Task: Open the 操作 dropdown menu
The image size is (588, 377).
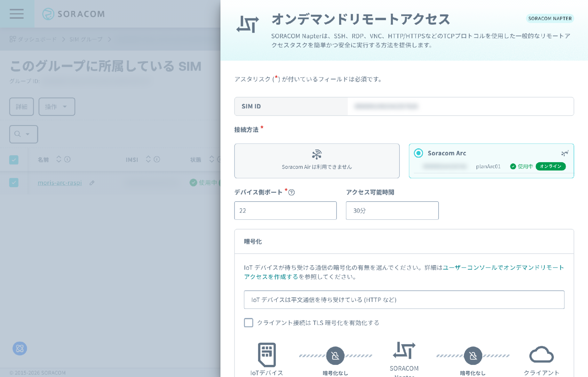Action: [57, 107]
